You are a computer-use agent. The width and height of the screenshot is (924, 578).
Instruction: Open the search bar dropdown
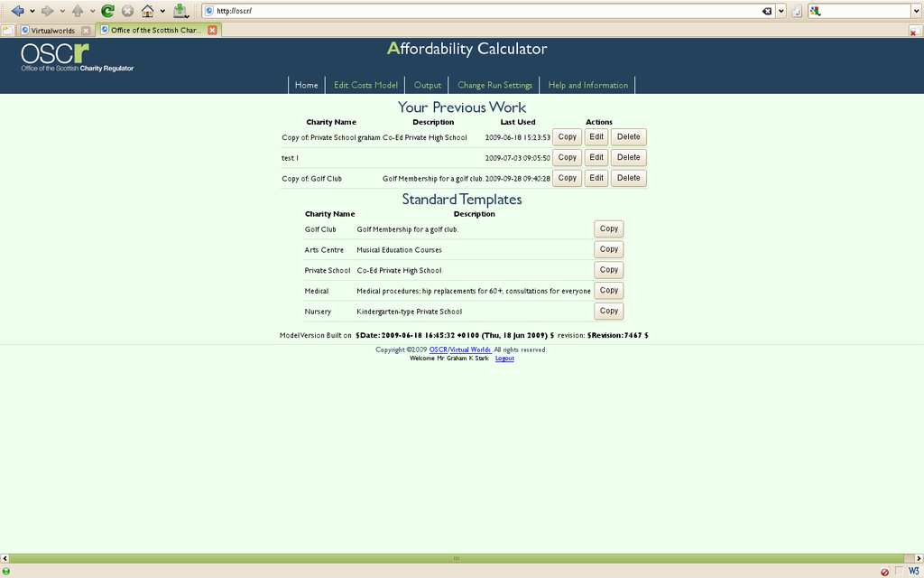[x=917, y=11]
